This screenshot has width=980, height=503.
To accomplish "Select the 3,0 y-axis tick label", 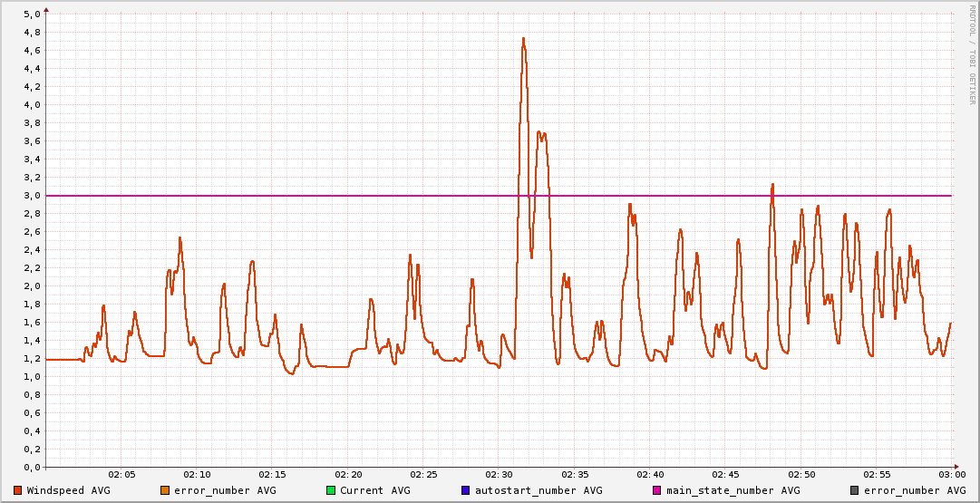I will click(x=31, y=196).
